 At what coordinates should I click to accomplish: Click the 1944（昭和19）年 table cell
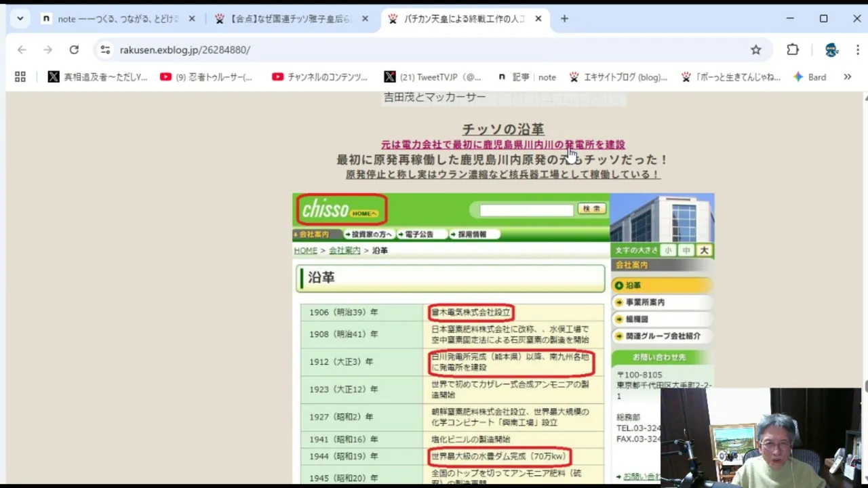pyautogui.click(x=362, y=456)
